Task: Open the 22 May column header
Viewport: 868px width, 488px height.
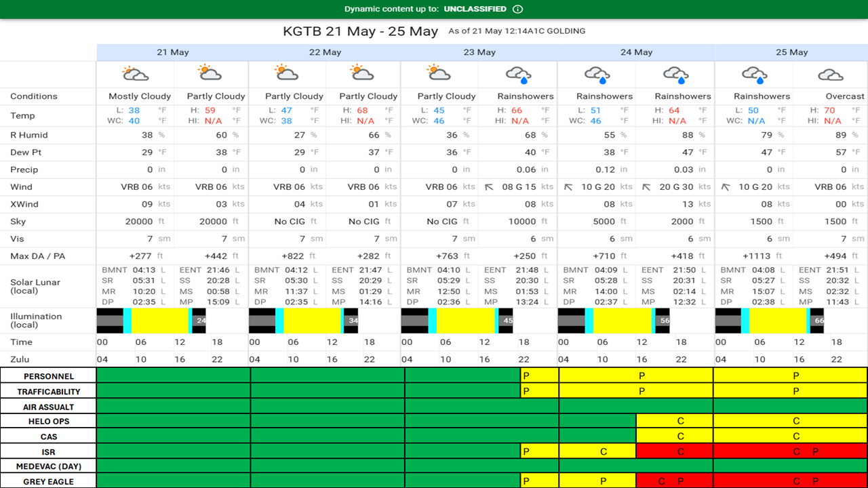Action: 325,52
